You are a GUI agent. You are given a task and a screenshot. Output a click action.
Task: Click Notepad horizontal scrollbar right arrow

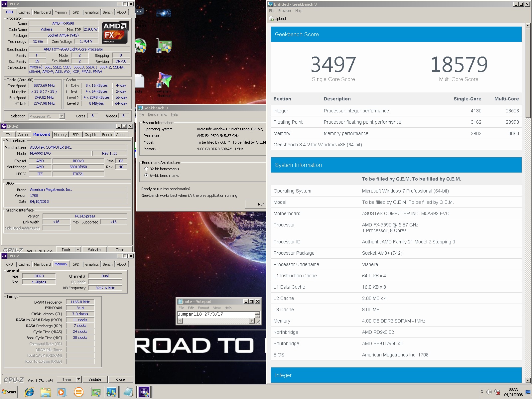pyautogui.click(x=252, y=321)
